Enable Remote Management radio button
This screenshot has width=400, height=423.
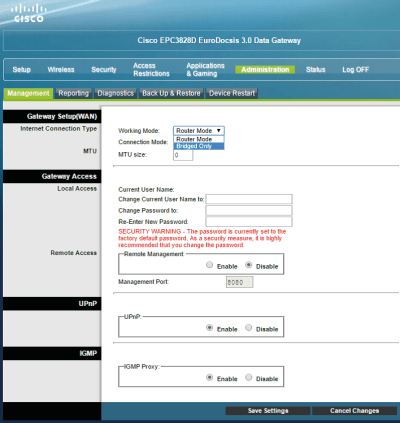tap(209, 265)
